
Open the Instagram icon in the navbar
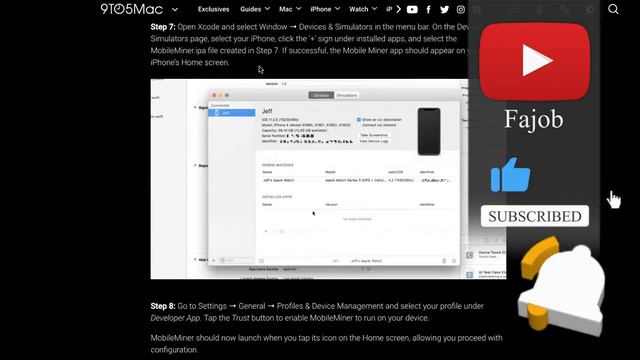coord(460,9)
